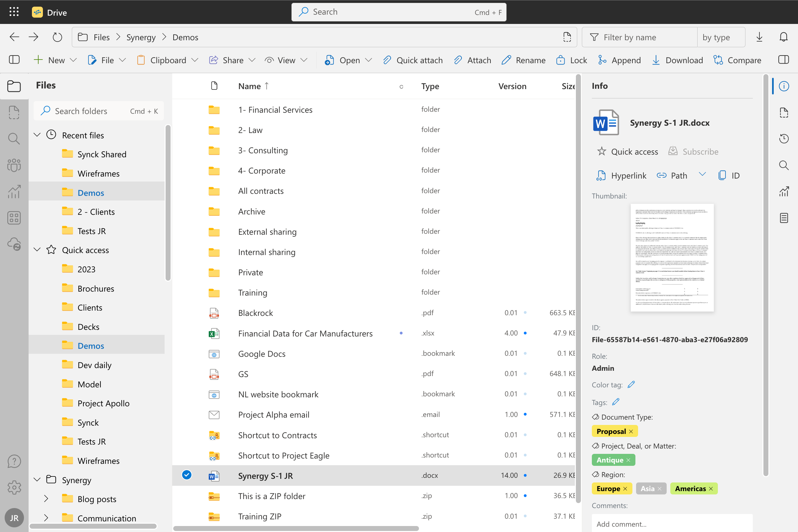The image size is (798, 532).
Task: Open search magnifier in the left rail
Action: coord(14,138)
